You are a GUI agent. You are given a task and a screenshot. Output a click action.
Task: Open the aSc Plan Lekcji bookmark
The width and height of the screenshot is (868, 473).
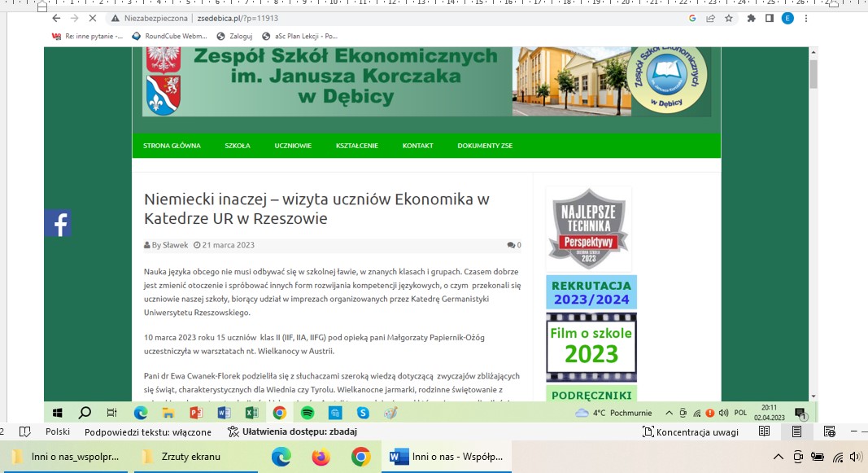301,36
